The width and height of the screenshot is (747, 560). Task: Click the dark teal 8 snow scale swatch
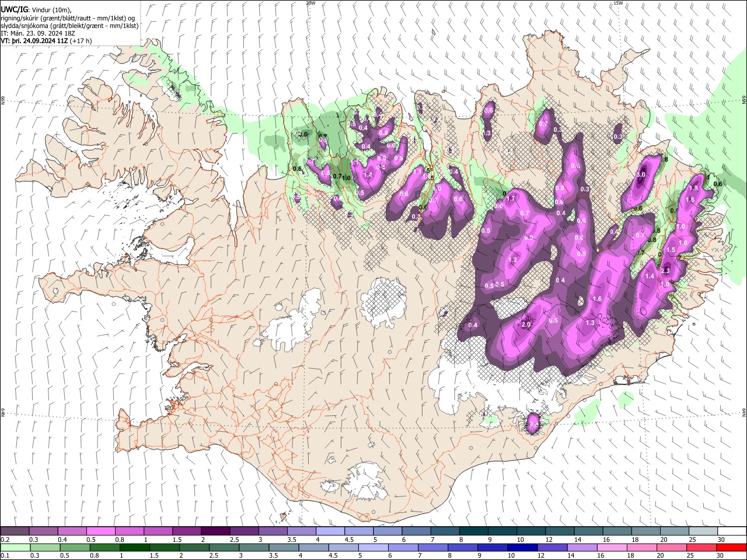click(x=473, y=531)
